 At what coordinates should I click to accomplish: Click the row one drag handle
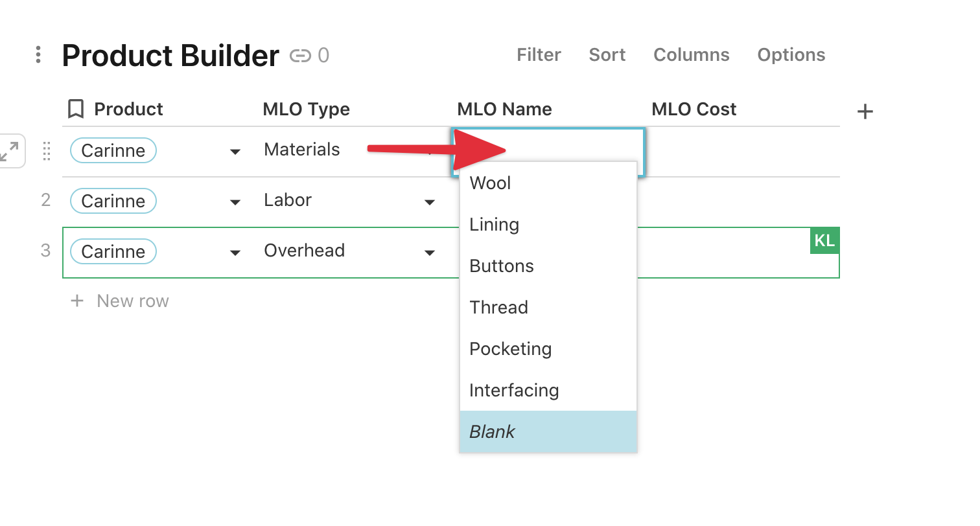[46, 151]
